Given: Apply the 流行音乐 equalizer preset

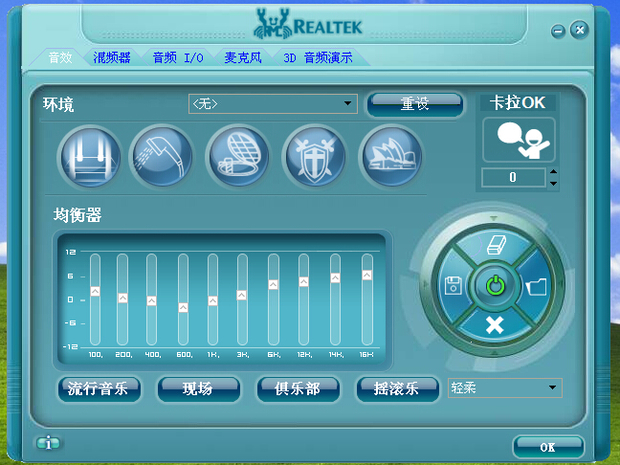Looking at the screenshot, I should [x=99, y=389].
